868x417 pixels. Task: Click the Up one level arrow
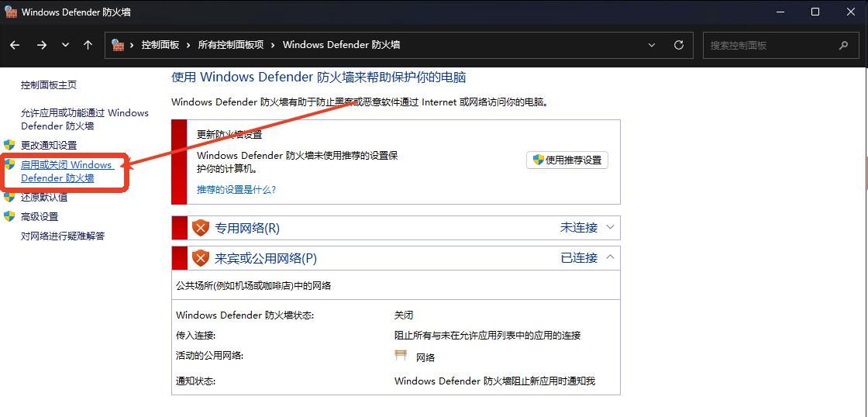(x=88, y=45)
